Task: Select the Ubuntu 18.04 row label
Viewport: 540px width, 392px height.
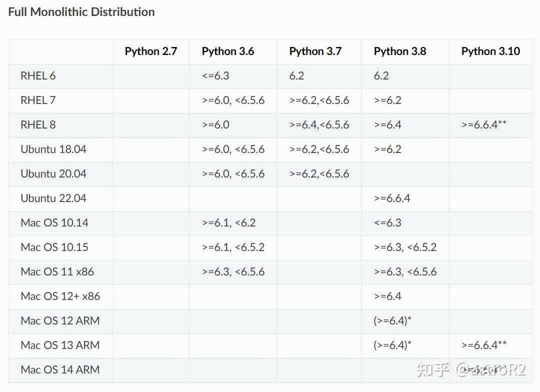Action: 53,149
